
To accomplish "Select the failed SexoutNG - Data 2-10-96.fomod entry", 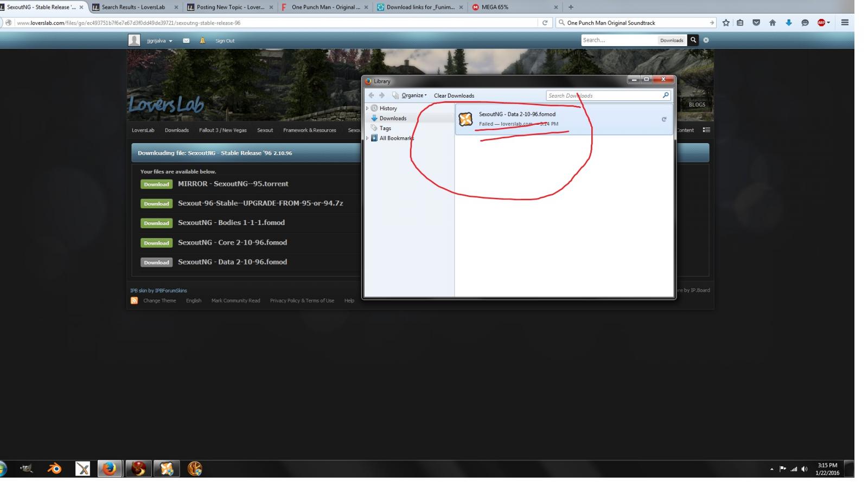I will pos(564,119).
